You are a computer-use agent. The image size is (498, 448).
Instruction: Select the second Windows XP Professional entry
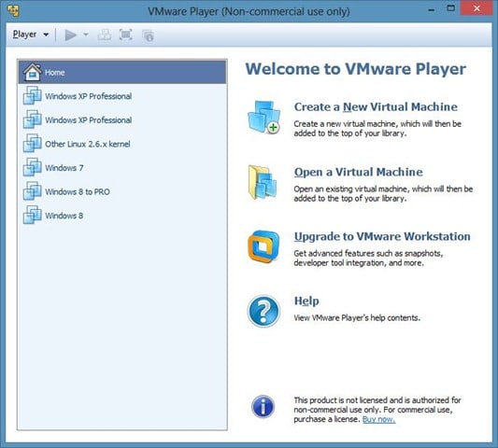pyautogui.click(x=122, y=119)
